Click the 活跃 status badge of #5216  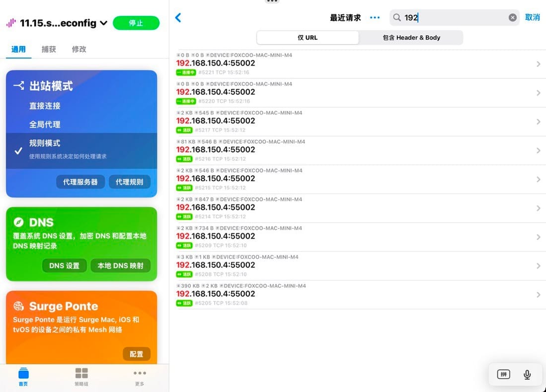pyautogui.click(x=184, y=159)
